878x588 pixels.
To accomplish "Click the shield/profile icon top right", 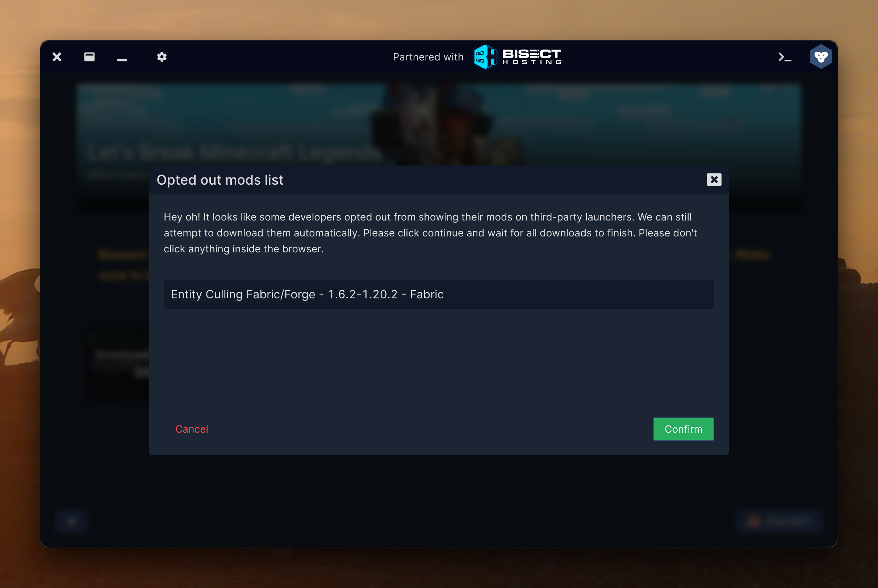I will [x=820, y=58].
